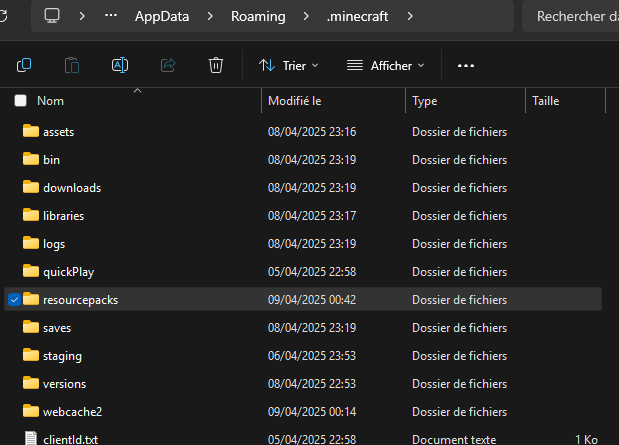Select the quickPlay folder name
Screen dimensions: 619x445
[x=68, y=272]
